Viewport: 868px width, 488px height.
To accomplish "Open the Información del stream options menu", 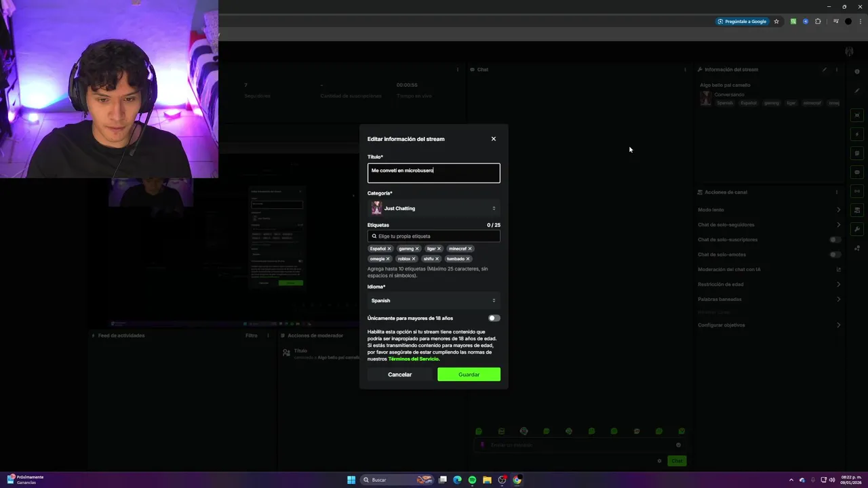I will [x=837, y=70].
